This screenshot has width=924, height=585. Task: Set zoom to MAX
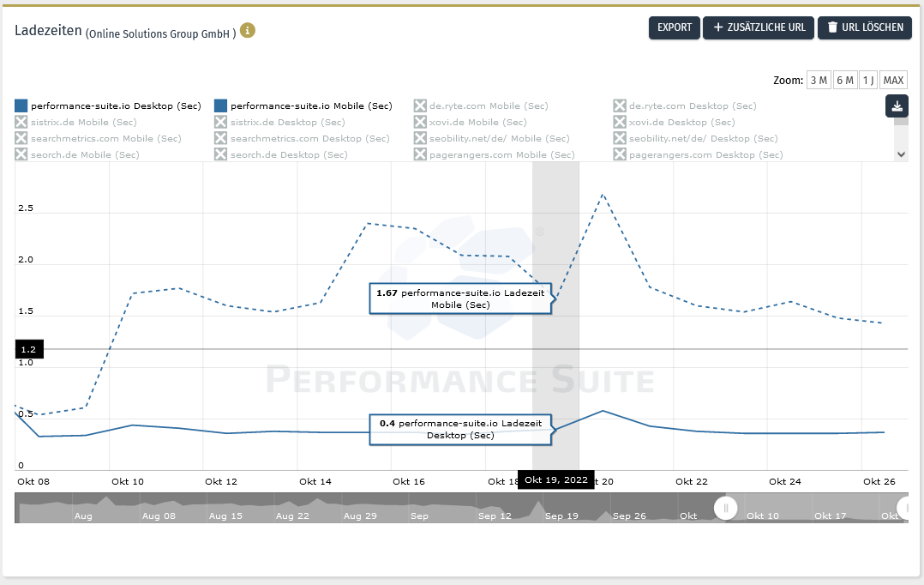893,81
